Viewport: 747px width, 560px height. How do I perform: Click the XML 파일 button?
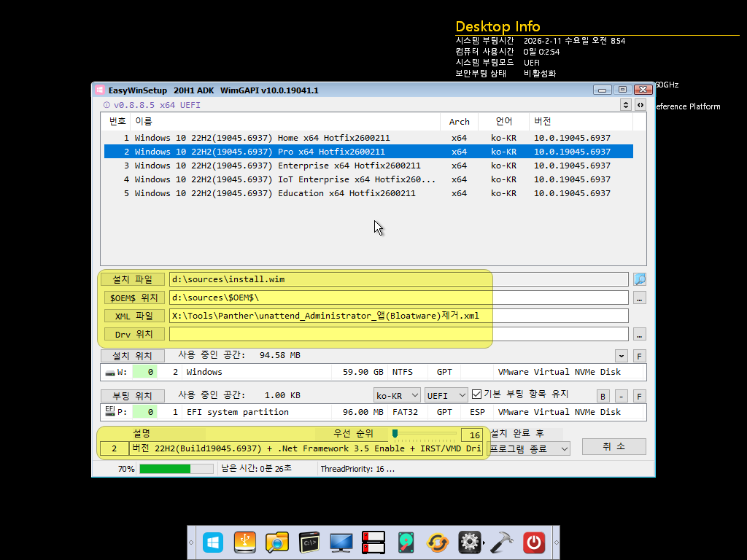[133, 316]
